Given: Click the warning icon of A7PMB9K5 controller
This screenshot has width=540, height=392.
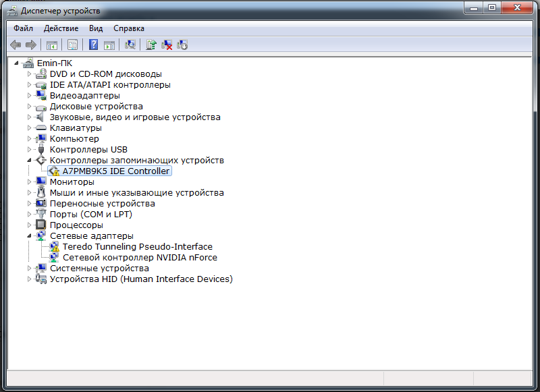Looking at the screenshot, I should 54,171.
